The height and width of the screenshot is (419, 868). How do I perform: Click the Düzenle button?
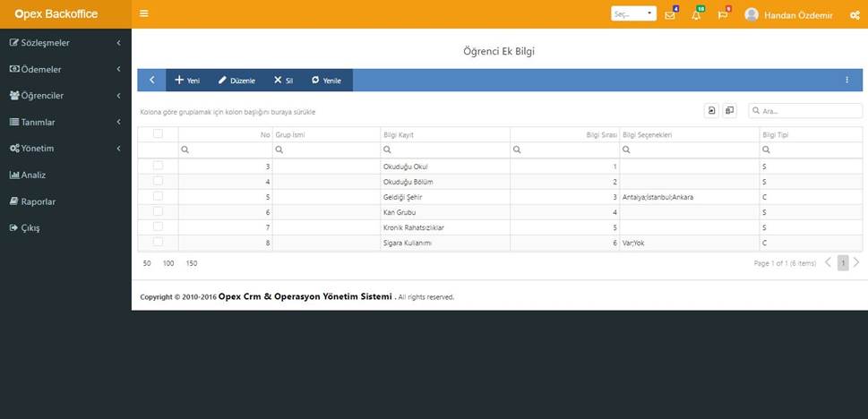[x=236, y=81]
